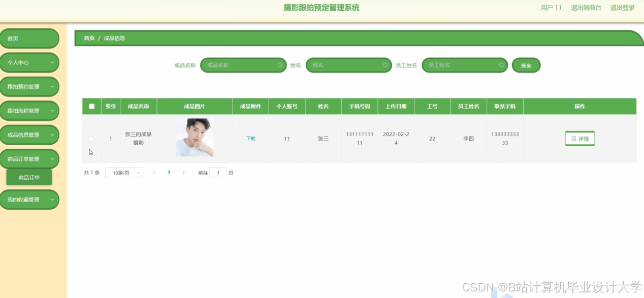Focus the 姓名 search input
Viewport: 644px width, 298px height.
click(348, 65)
